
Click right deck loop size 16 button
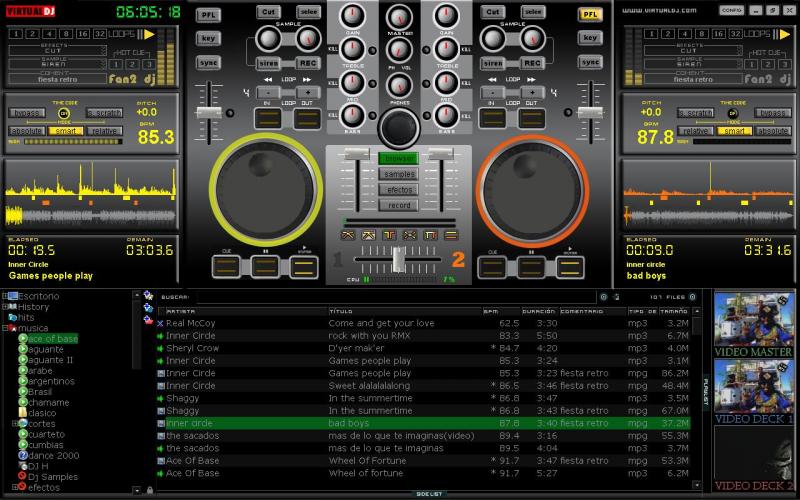coord(718,34)
